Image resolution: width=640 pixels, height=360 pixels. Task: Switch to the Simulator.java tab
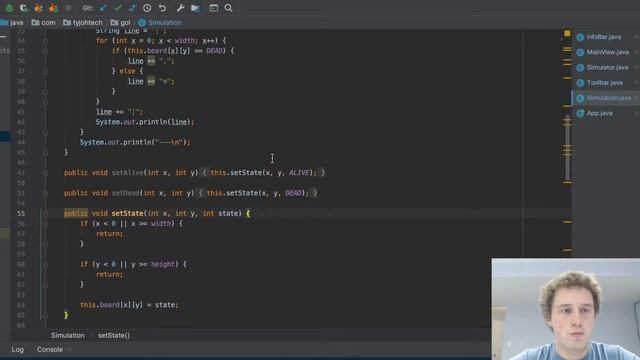(x=607, y=67)
